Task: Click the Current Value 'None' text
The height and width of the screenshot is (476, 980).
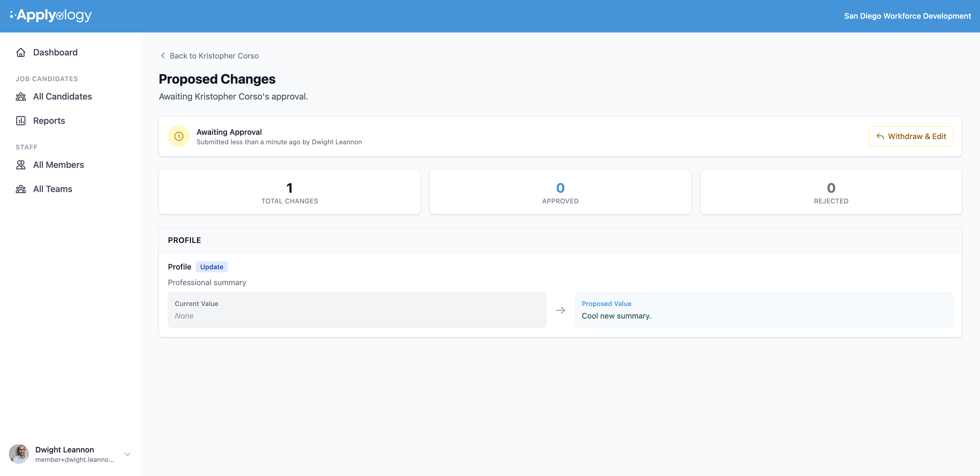Action: [x=184, y=316]
